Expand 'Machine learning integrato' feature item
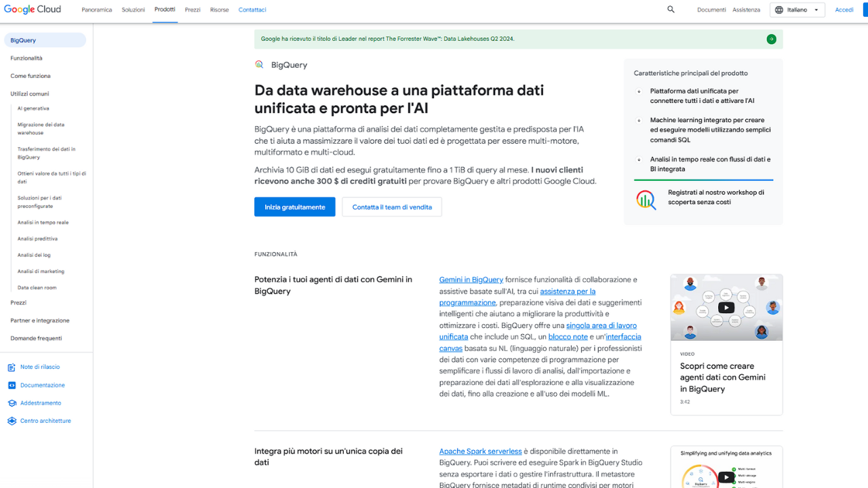Viewport: 868px width, 488px height. 639,121
